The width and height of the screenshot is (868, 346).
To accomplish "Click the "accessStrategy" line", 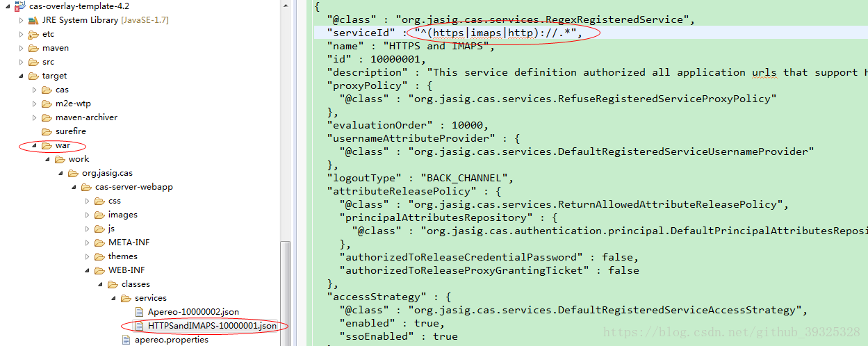I will tap(389, 297).
